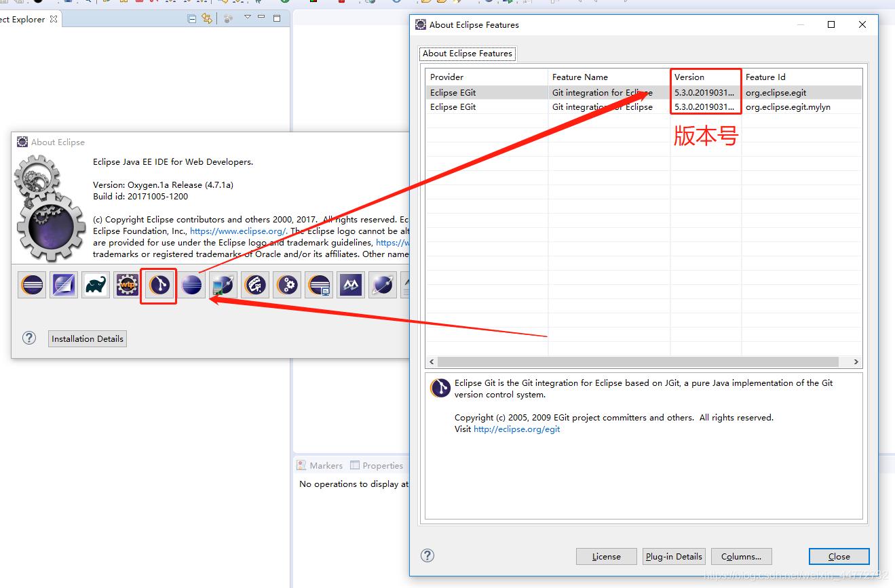Click the right scroll arrow of features table
Viewport: 895px width, 588px height.
(856, 362)
